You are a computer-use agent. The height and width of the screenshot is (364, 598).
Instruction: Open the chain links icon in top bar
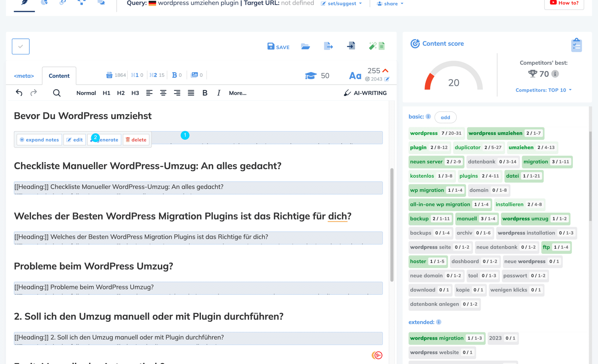coord(62,3)
